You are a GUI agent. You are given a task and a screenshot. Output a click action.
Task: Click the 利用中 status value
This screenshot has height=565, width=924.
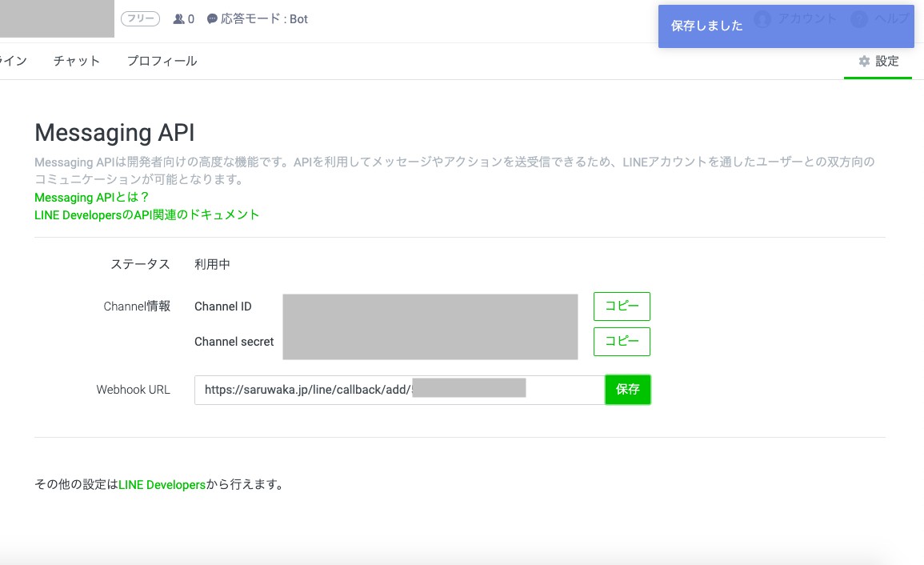coord(212,264)
